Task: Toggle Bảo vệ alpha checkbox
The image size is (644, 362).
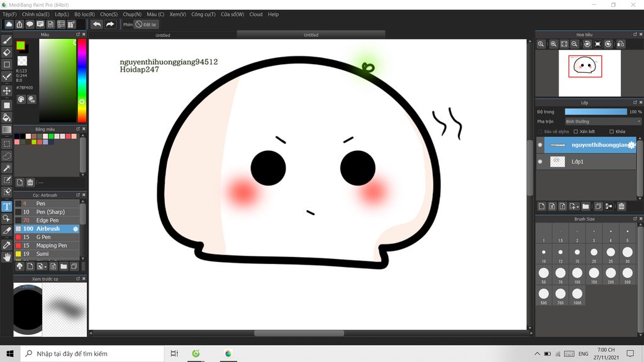Action: 540,132
